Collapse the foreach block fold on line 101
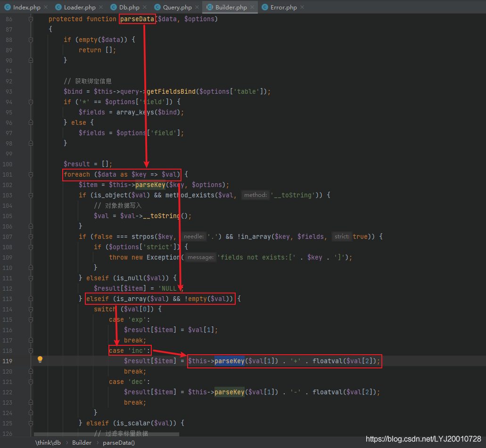486x448 pixels. pos(31,175)
